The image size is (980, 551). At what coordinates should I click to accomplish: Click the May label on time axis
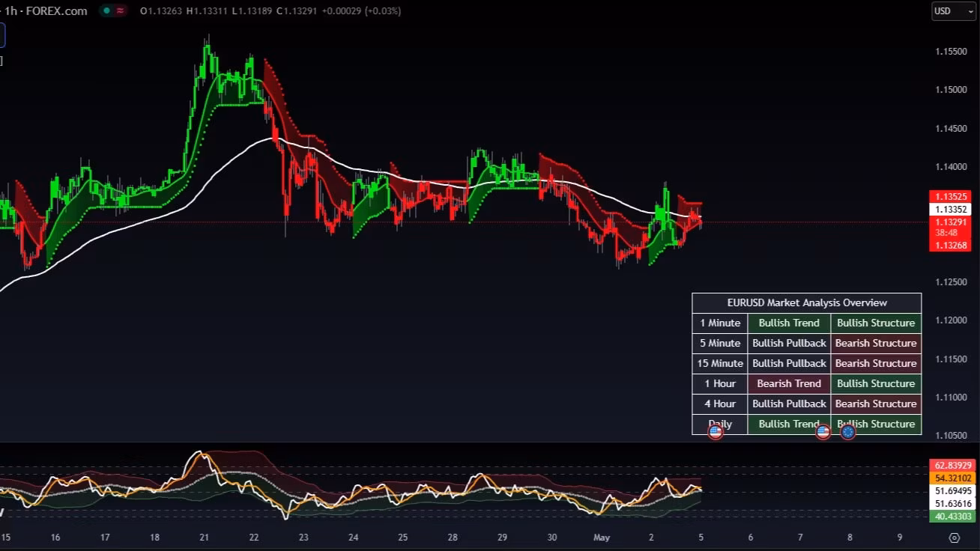pos(602,538)
